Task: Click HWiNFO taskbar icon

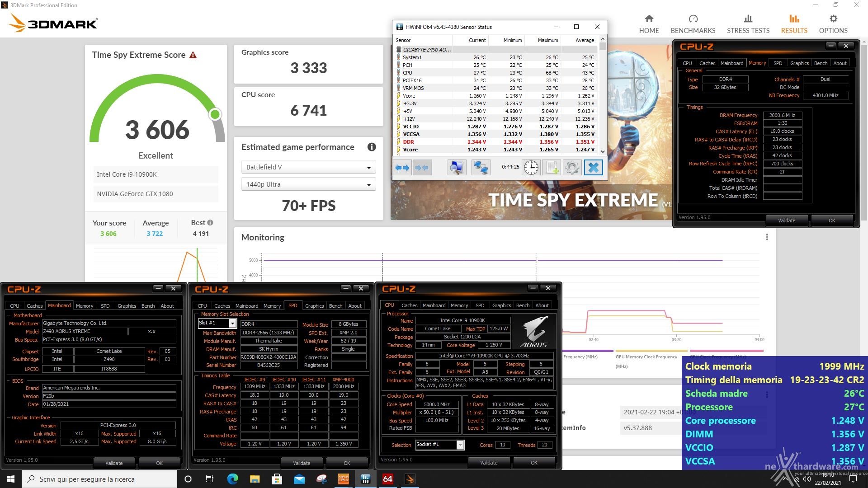Action: pos(366,479)
